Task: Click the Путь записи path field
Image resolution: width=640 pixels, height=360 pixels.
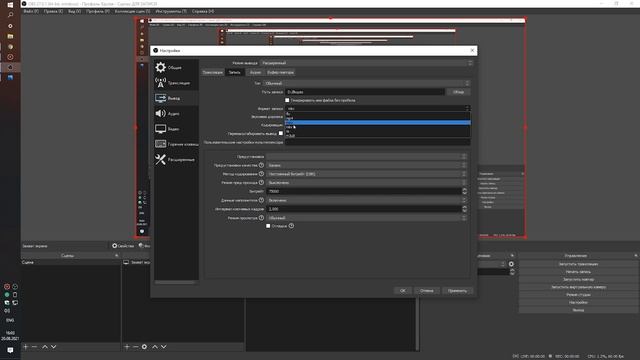Action: (365, 92)
